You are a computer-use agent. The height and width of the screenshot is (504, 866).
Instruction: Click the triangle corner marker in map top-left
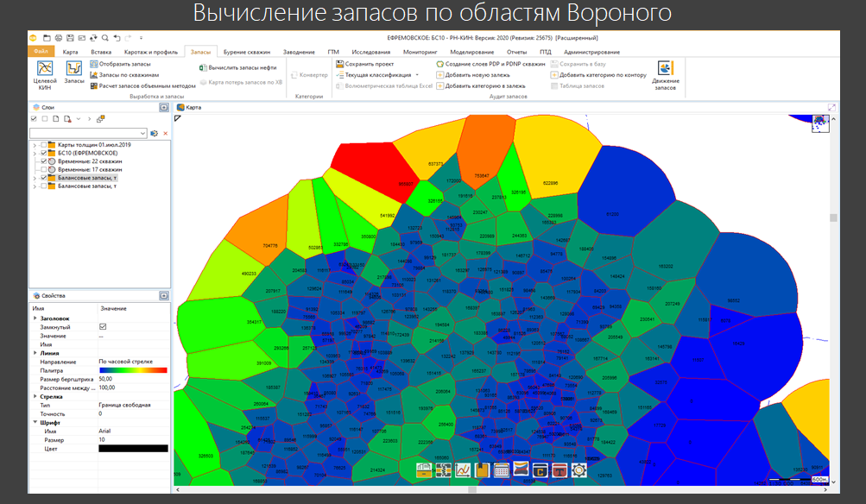(178, 118)
